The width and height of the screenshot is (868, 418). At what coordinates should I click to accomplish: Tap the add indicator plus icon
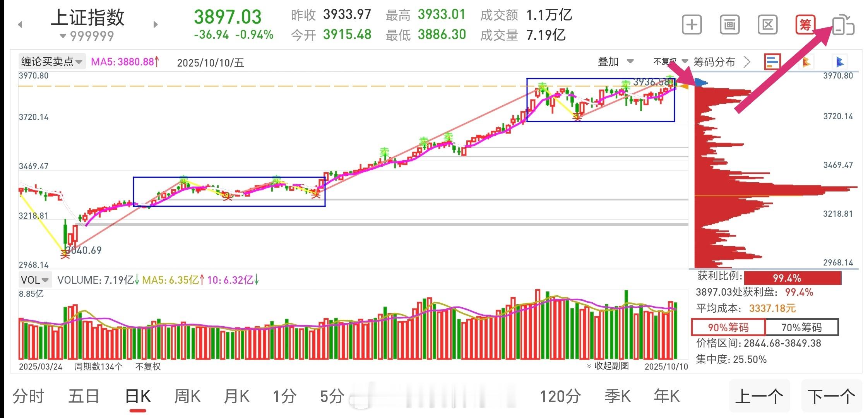coord(692,24)
